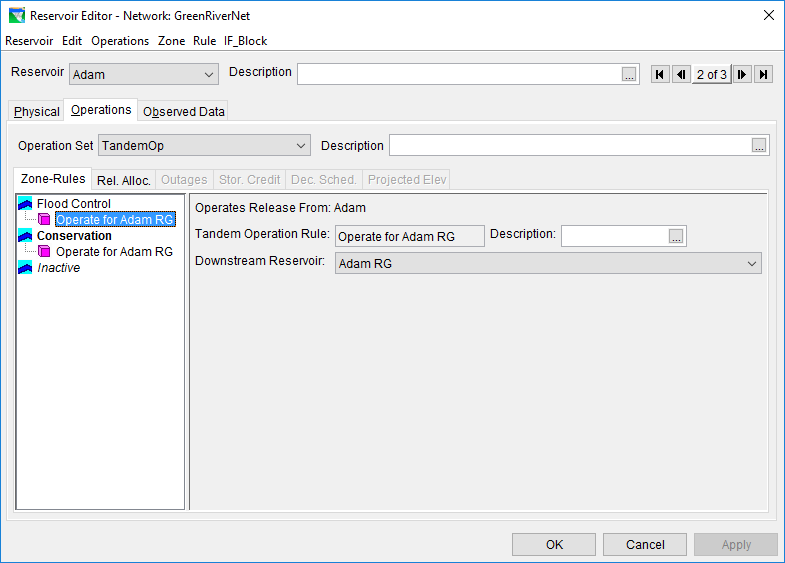Open the operation set description ellipsis editor
The image size is (785, 563).
point(759,146)
